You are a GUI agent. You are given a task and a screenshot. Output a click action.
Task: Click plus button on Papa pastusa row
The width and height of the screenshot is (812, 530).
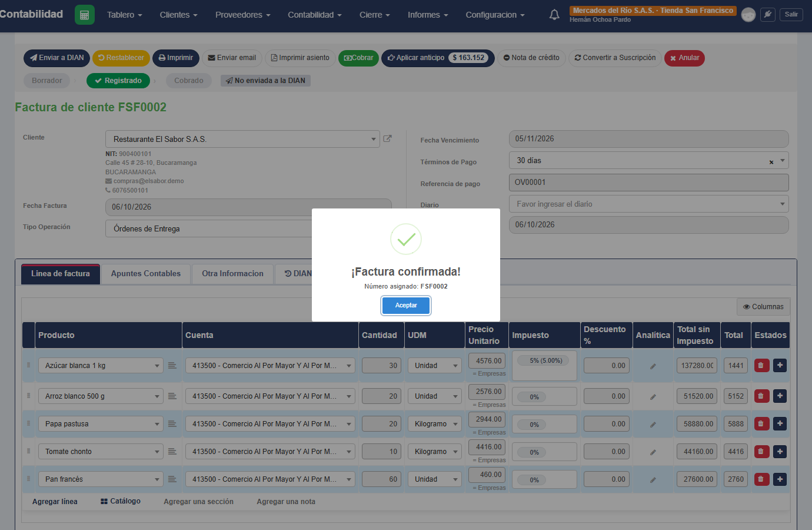780,423
